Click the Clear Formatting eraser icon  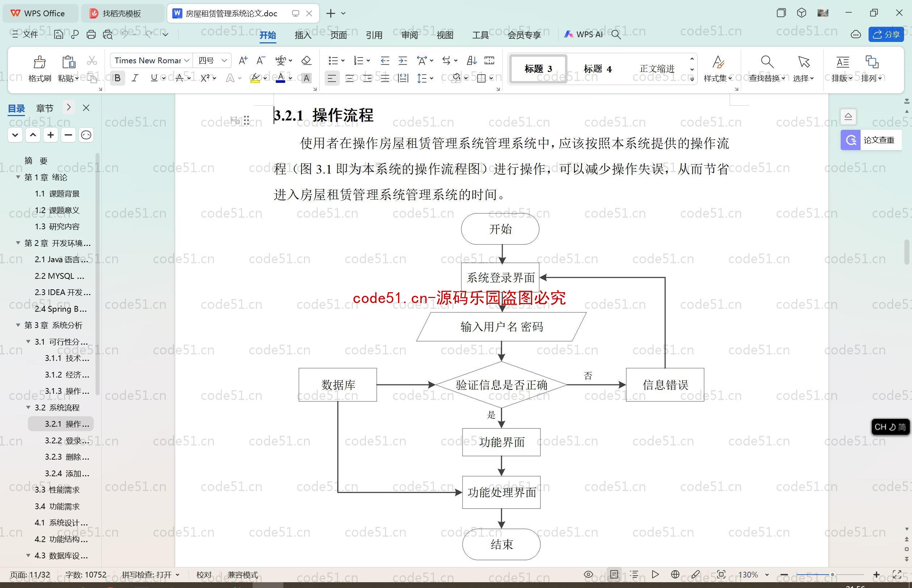pyautogui.click(x=307, y=60)
